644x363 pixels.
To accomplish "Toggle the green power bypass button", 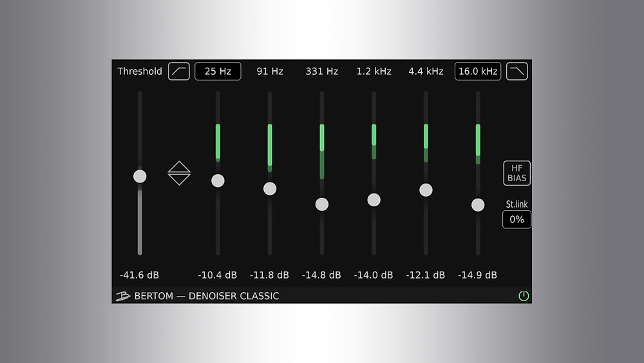I will [524, 295].
